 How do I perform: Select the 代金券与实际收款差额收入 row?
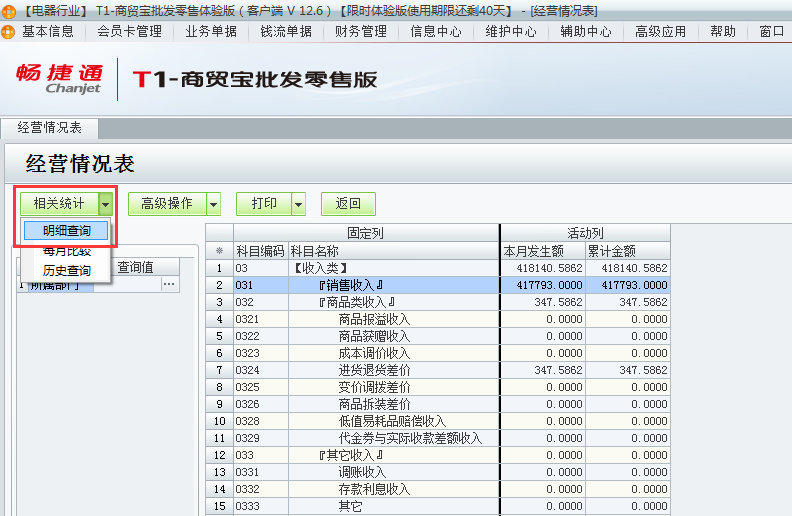tap(438, 438)
